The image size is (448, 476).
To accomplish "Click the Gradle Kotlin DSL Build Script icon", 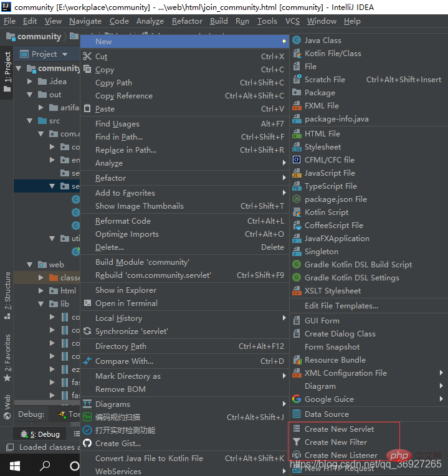I will tap(297, 264).
